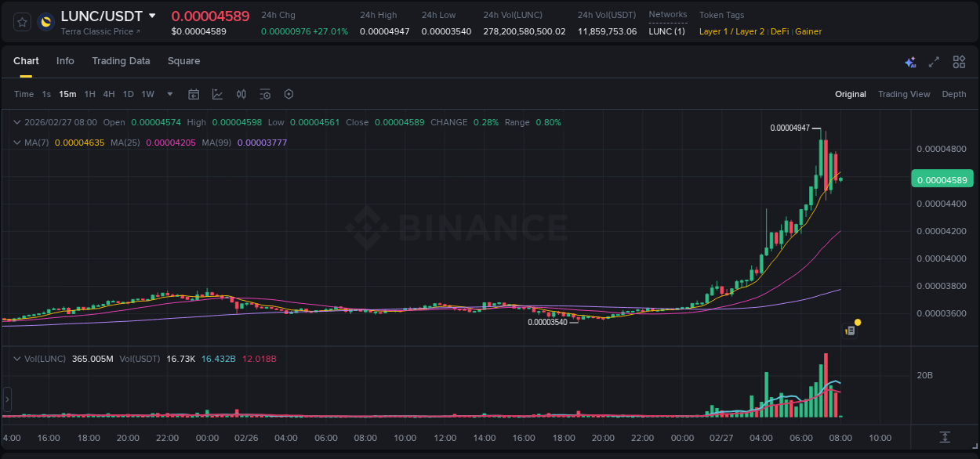This screenshot has height=459, width=980.
Task: Click the current price label 0.00004589 on axis
Action: (942, 179)
